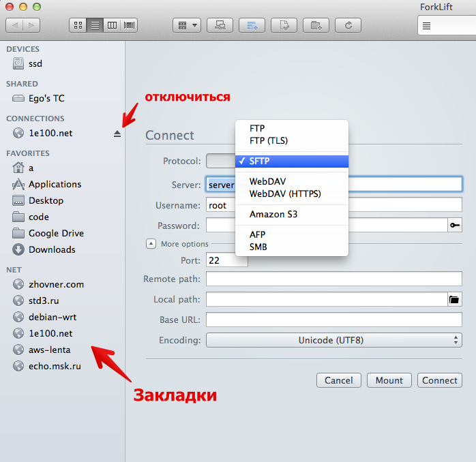Choose AFP protocol option
This screenshot has height=462, width=476.
point(292,234)
